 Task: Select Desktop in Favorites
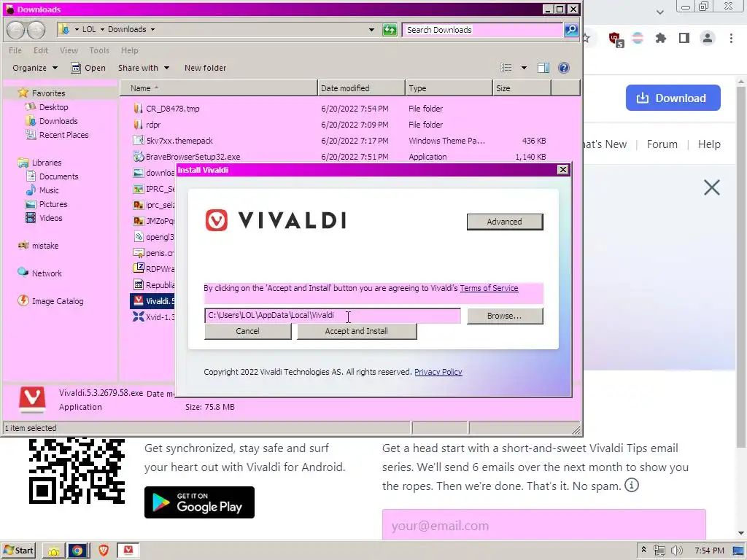click(53, 107)
